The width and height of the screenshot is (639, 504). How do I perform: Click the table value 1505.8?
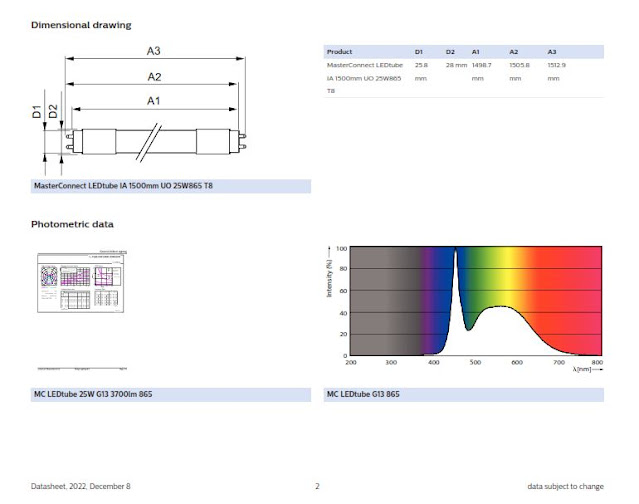519,65
